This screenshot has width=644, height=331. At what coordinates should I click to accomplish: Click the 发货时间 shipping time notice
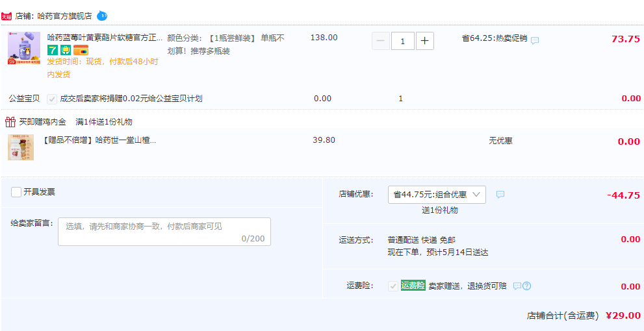pyautogui.click(x=103, y=68)
